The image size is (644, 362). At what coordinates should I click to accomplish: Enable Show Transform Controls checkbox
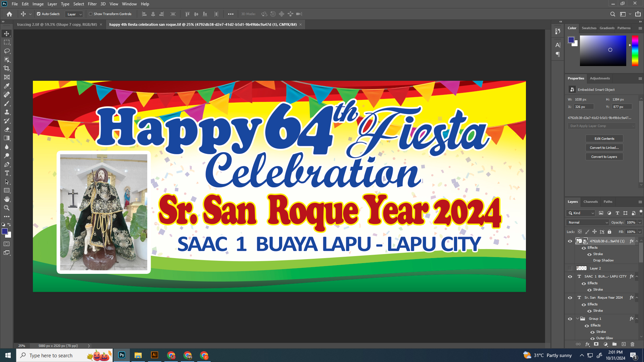click(91, 14)
